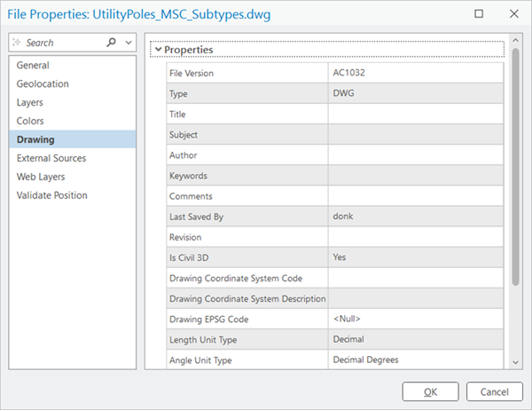The width and height of the screenshot is (532, 411).
Task: Select the Drawing EPSG Code value
Action: 417,320
